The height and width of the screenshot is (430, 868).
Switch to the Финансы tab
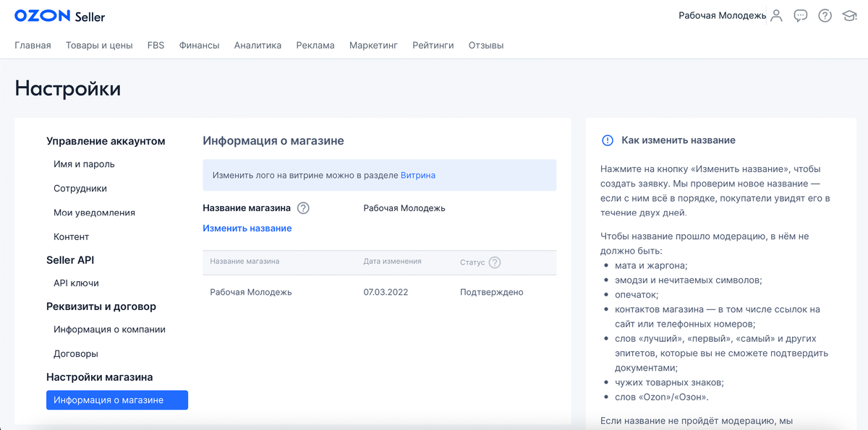pyautogui.click(x=198, y=45)
